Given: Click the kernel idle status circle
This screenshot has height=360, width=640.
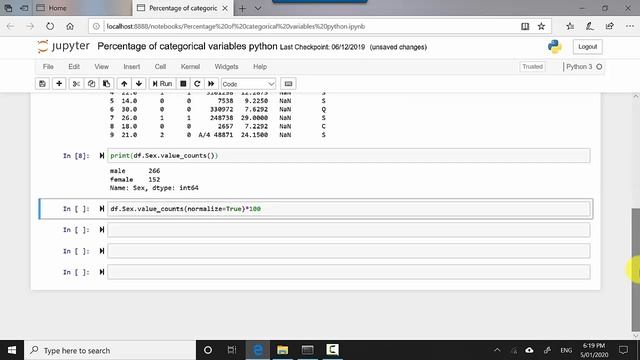Looking at the screenshot, I should (599, 67).
